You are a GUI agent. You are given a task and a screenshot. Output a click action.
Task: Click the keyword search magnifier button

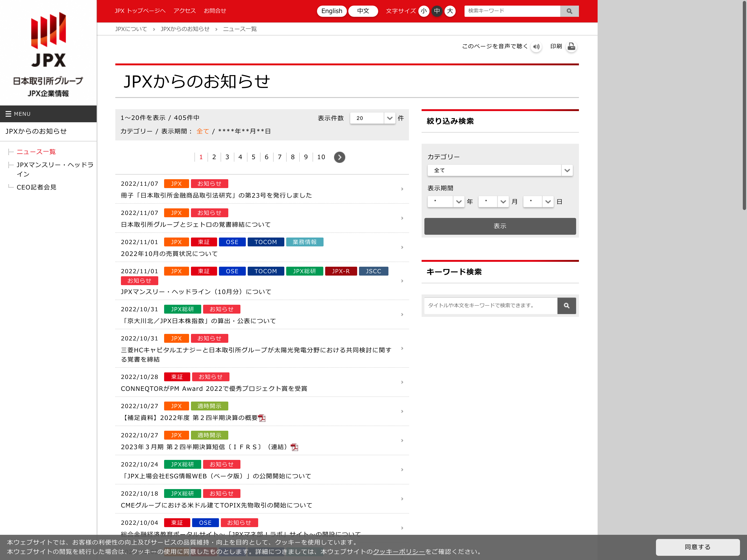tap(566, 305)
